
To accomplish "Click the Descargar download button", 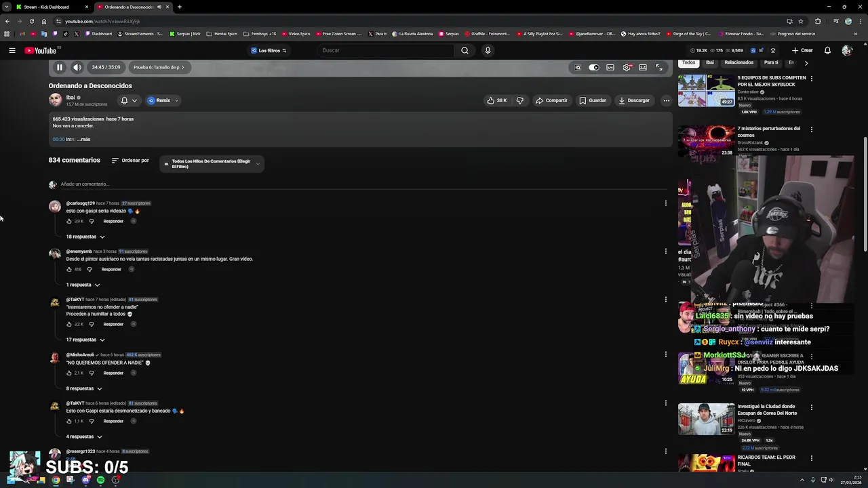I will point(634,100).
